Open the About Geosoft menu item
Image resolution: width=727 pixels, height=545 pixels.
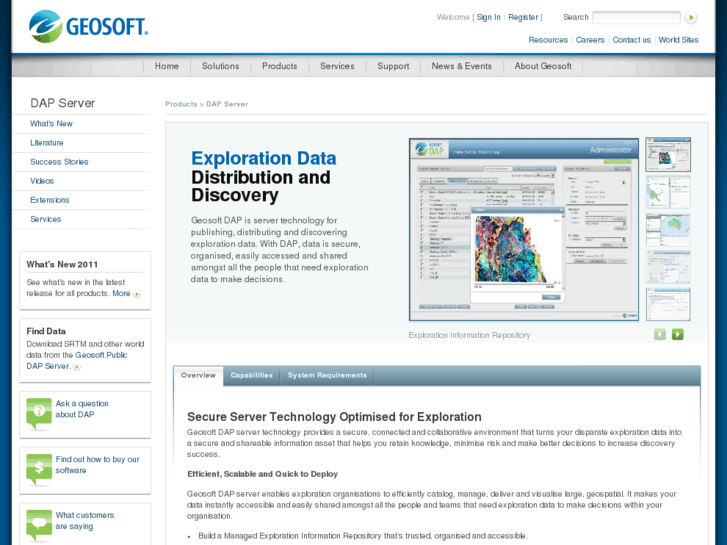point(543,66)
